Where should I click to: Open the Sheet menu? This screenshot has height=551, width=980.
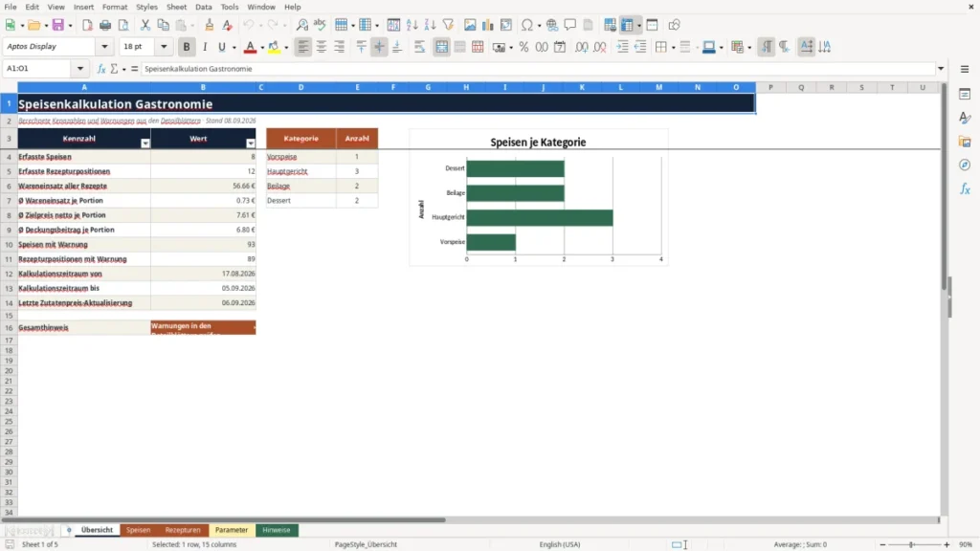point(176,7)
